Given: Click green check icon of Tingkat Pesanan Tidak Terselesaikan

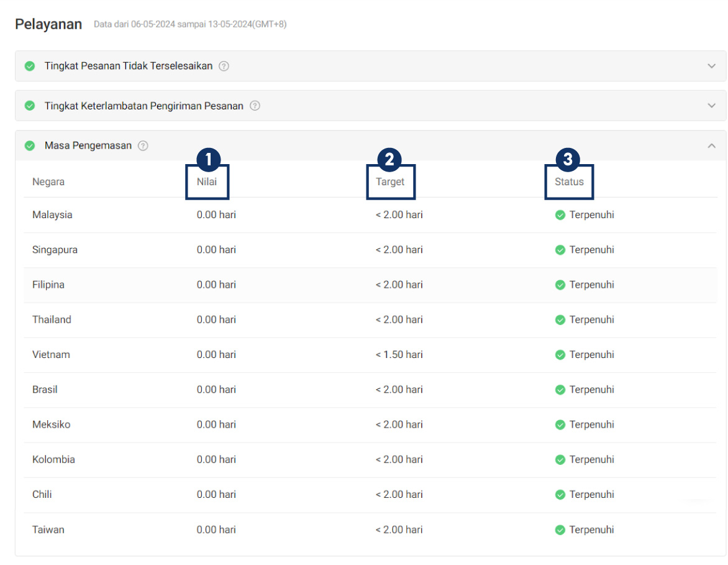Looking at the screenshot, I should pyautogui.click(x=30, y=66).
